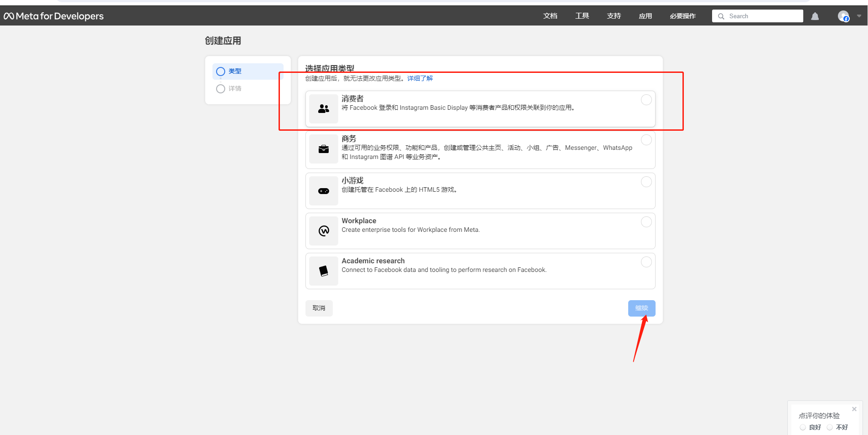Click the 消费者 title text
The width and height of the screenshot is (868, 435).
[x=353, y=98]
